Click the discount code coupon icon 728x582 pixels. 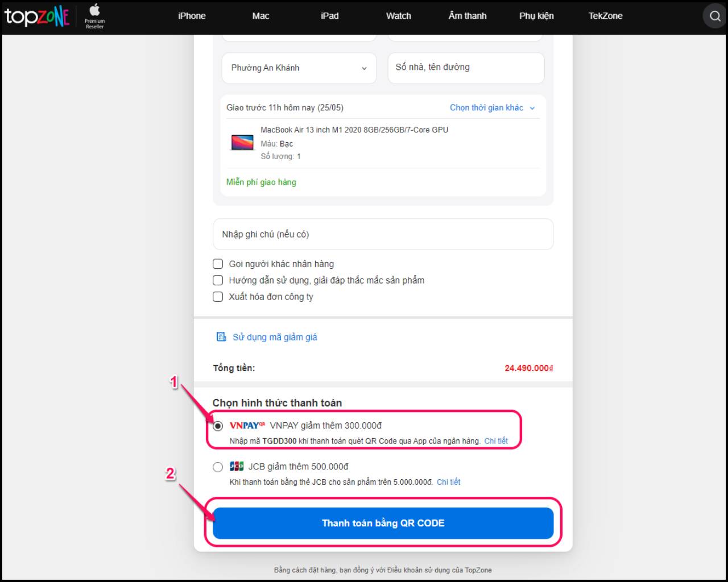tap(221, 337)
